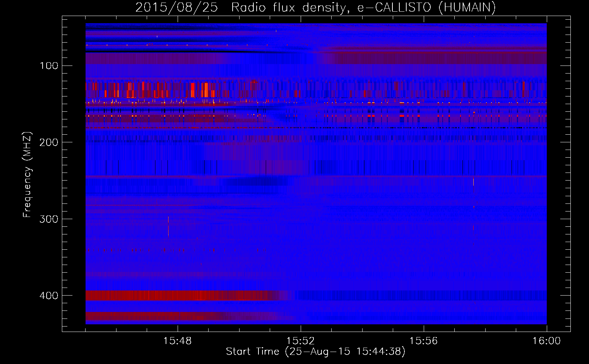Click the '15:48' time axis label
Image resolution: width=589 pixels, height=364 pixels.
point(178,341)
